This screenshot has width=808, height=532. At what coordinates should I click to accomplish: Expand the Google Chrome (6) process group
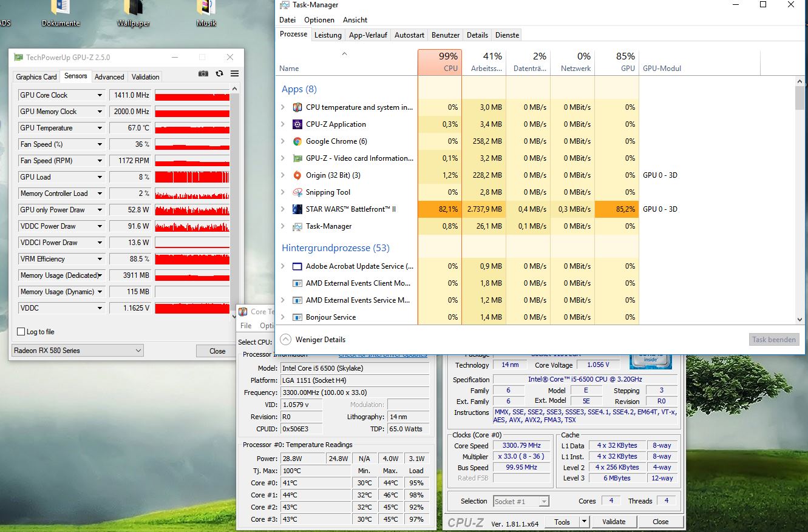coord(283,141)
